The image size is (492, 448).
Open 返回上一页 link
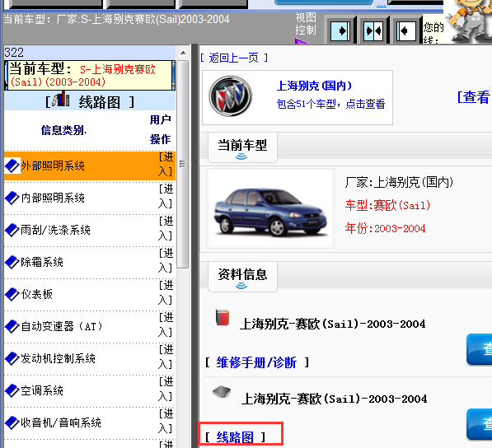click(x=234, y=58)
